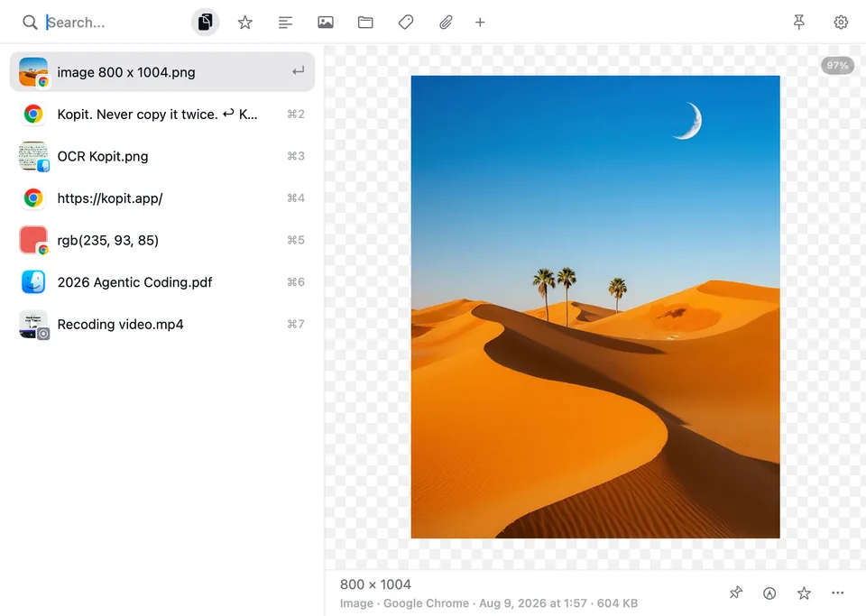Filter by attachments paperclip icon

(446, 23)
